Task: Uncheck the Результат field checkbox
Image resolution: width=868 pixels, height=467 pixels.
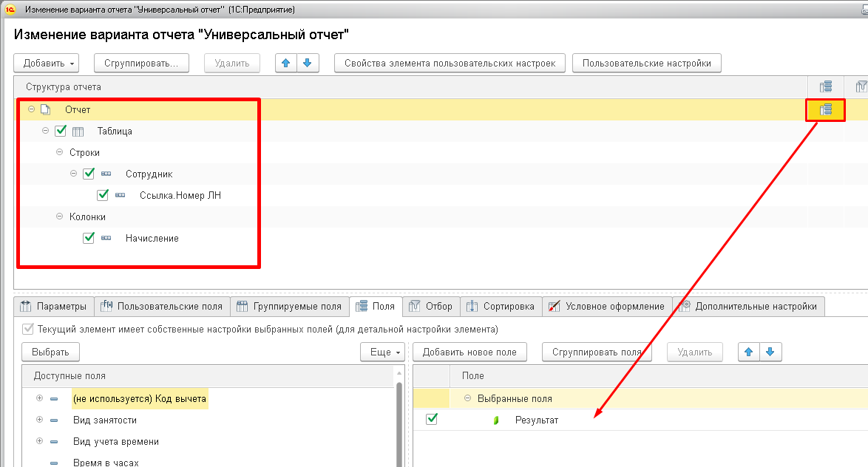Action: (x=432, y=420)
